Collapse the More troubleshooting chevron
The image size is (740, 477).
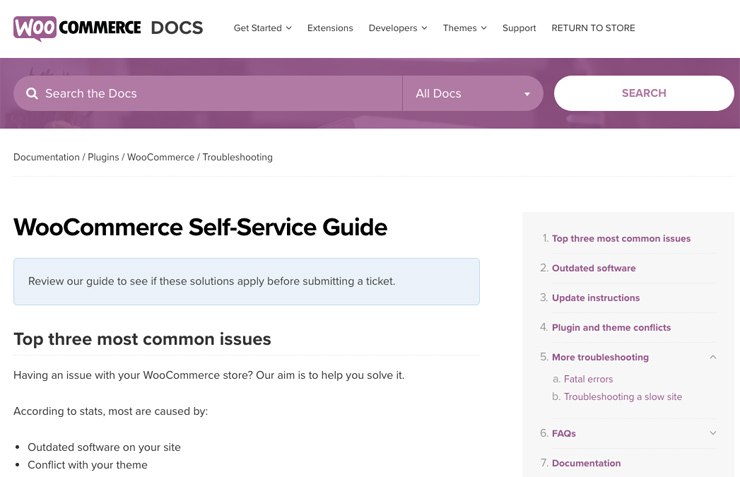coord(713,357)
